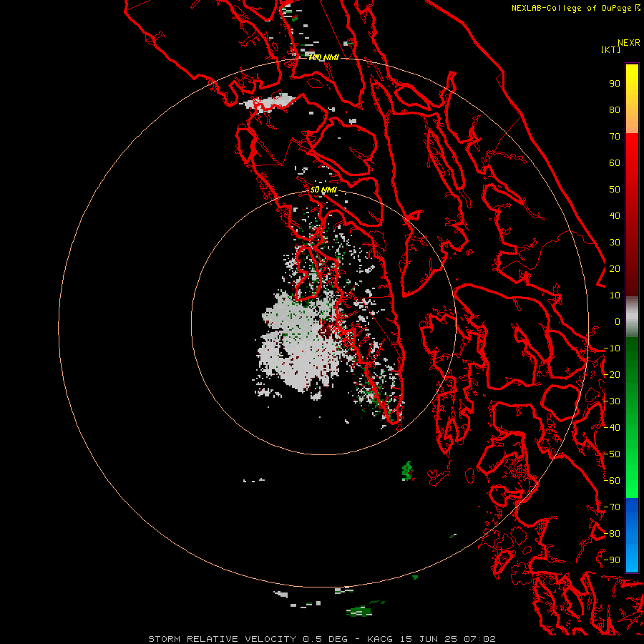Pick the blue segment of the color bar
644x644 pixels.
[632, 535]
